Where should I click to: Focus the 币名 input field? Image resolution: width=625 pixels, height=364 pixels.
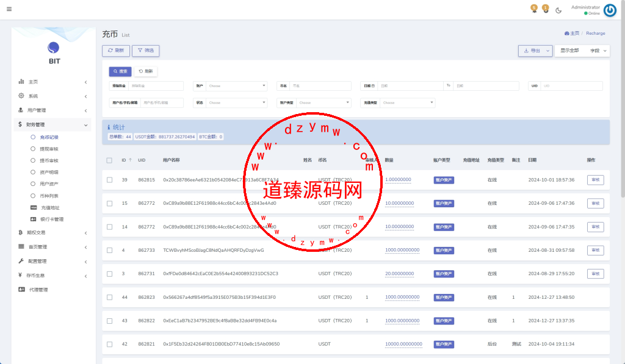click(320, 85)
